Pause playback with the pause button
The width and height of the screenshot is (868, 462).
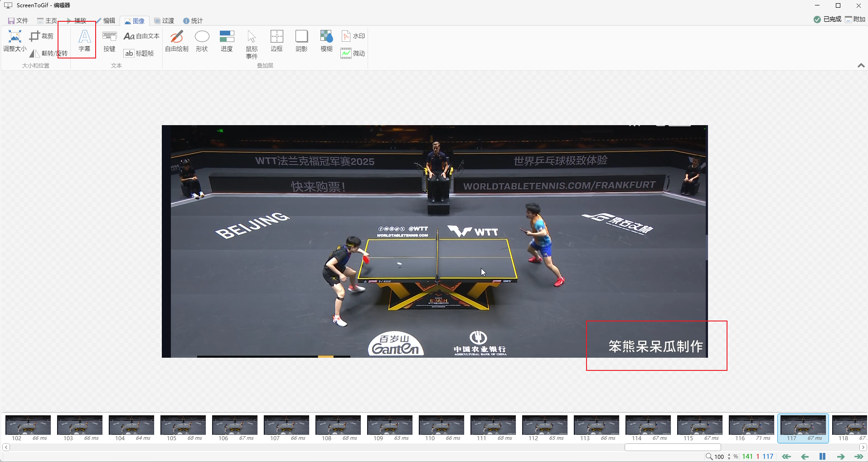(822, 457)
